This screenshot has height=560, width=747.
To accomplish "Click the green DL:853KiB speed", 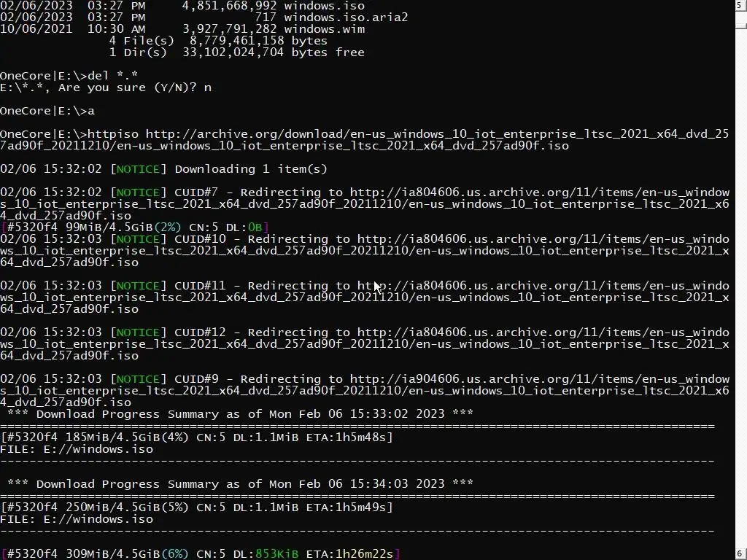I will [266, 554].
